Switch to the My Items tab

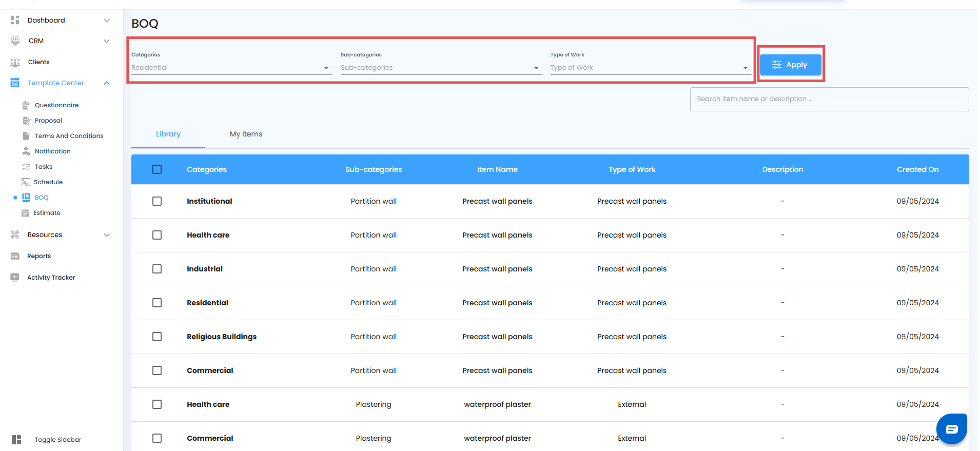pyautogui.click(x=246, y=134)
